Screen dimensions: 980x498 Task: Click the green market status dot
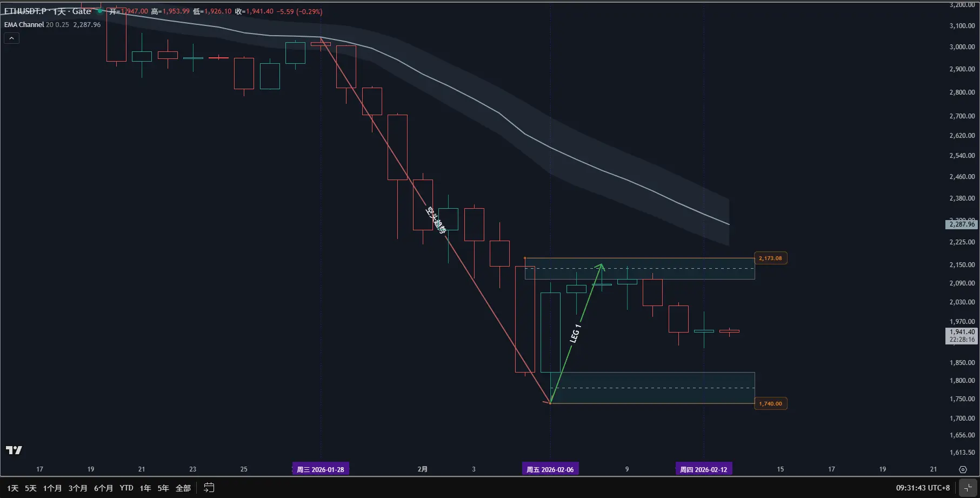point(100,11)
